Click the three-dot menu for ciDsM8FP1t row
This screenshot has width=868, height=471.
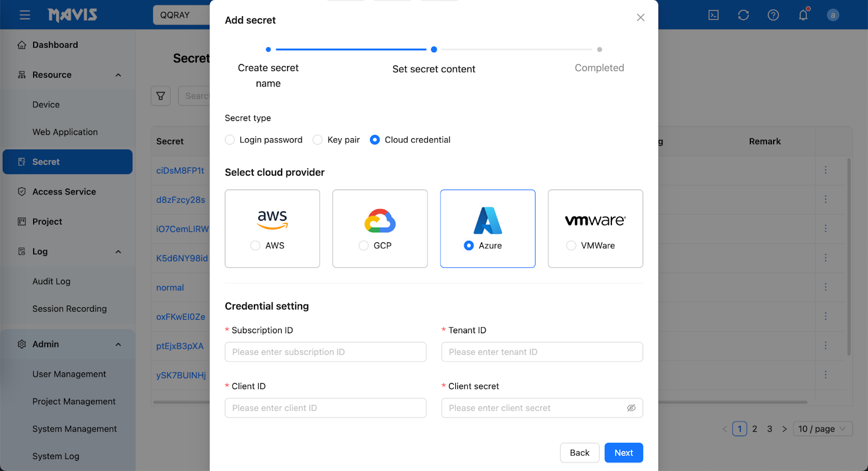(x=826, y=170)
